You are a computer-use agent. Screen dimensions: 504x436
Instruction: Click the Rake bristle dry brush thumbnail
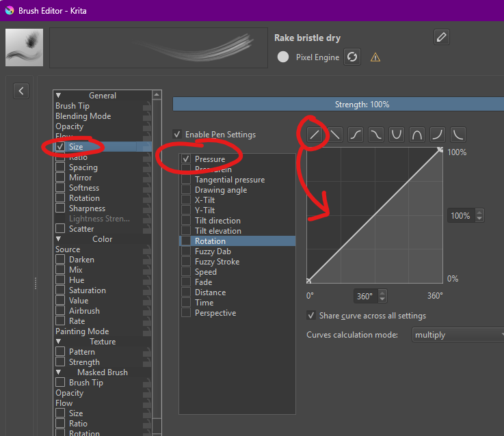[x=24, y=47]
